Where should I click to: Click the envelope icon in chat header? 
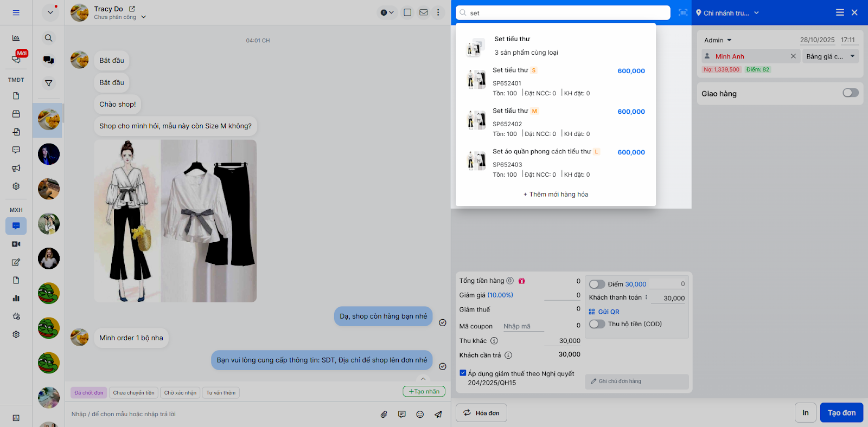pyautogui.click(x=424, y=12)
